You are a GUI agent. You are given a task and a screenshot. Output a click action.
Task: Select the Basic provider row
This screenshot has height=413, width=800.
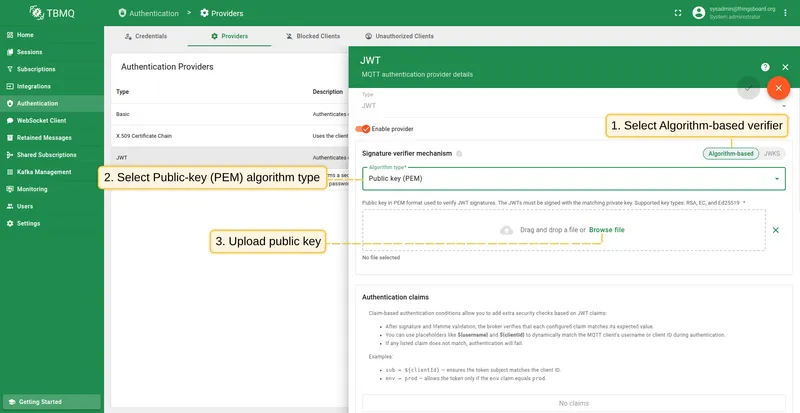pos(230,114)
